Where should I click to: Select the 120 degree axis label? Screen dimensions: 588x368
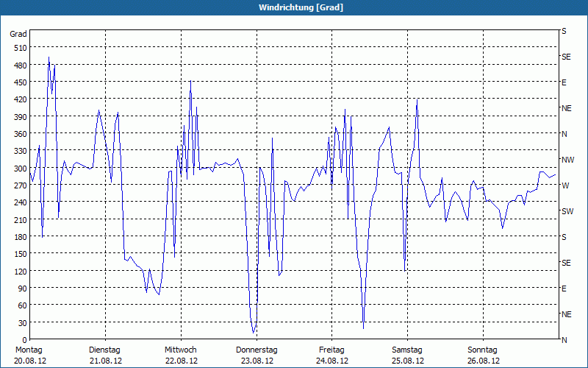tap(21, 272)
